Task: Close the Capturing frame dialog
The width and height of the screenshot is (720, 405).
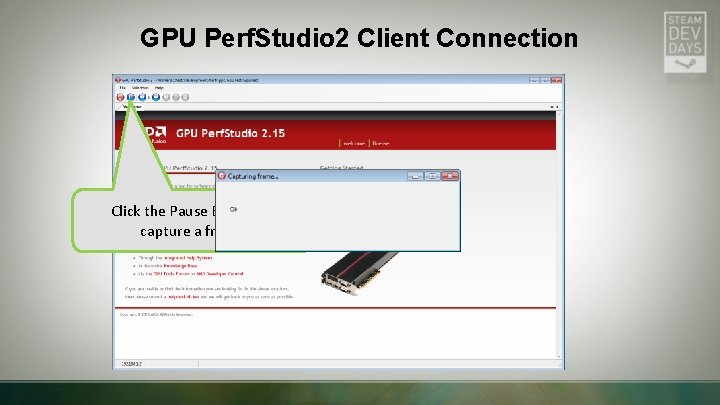Action: 450,176
